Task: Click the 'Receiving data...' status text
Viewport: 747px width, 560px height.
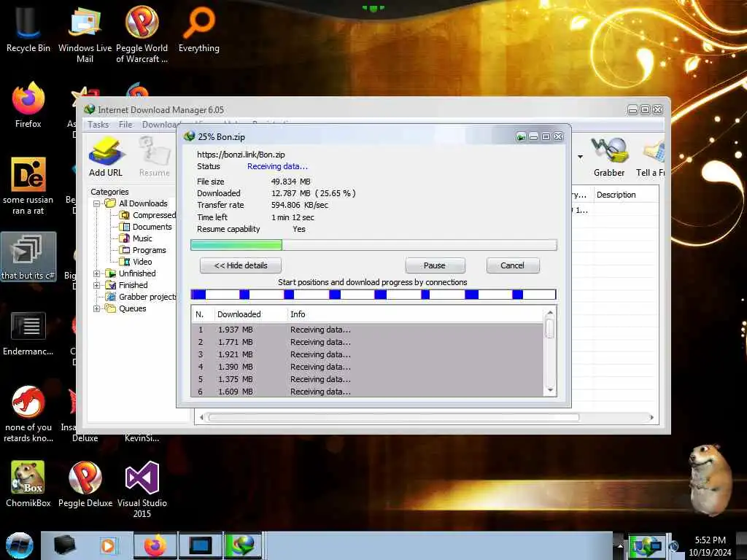Action: (x=277, y=166)
